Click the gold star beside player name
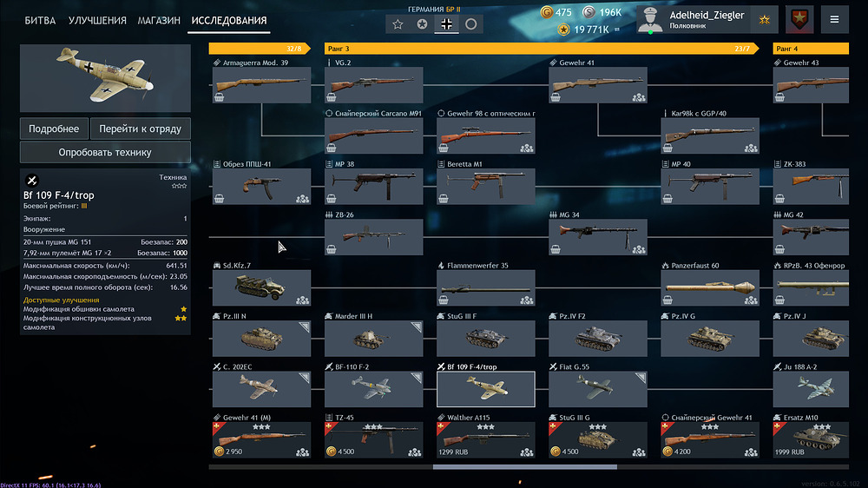Viewport: 868px width, 488px height. point(765,20)
